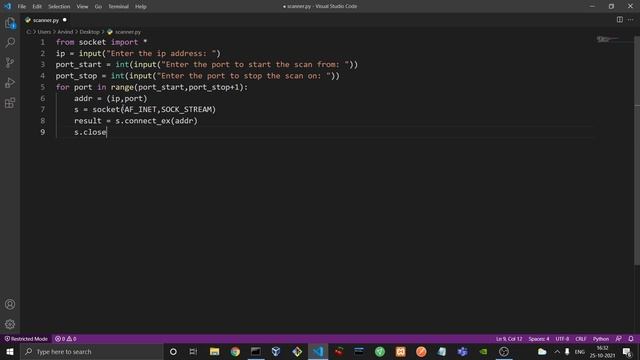
Task: Open the View menu
Action: coord(82,7)
